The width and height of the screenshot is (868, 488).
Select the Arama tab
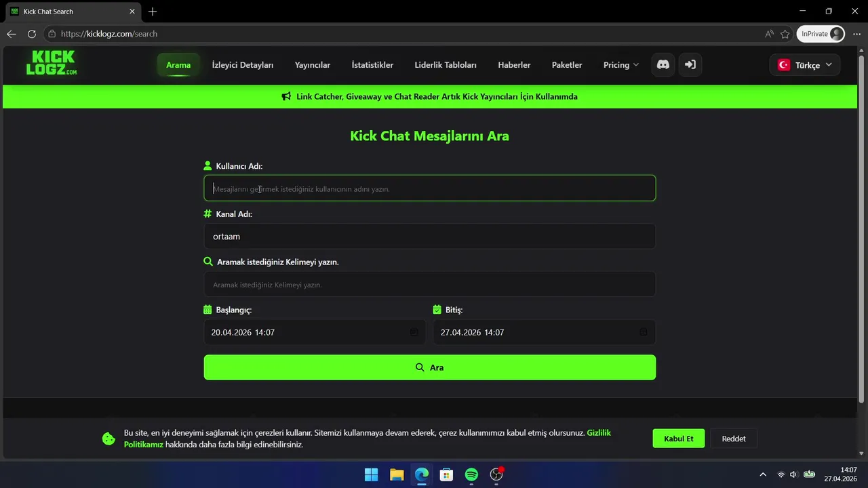pos(178,65)
